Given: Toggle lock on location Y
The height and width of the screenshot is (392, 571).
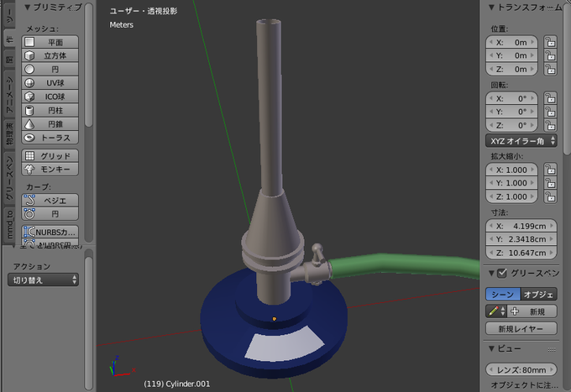Looking at the screenshot, I should (550, 55).
